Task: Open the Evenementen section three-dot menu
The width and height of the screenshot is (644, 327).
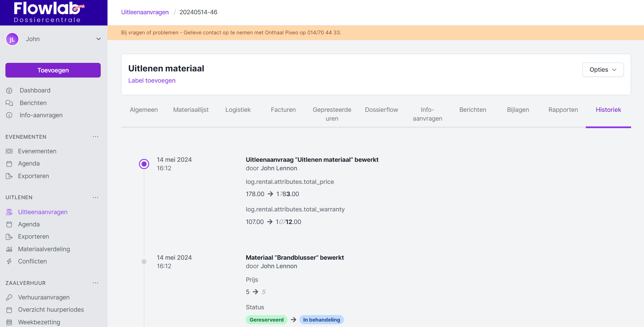Action: [96, 137]
